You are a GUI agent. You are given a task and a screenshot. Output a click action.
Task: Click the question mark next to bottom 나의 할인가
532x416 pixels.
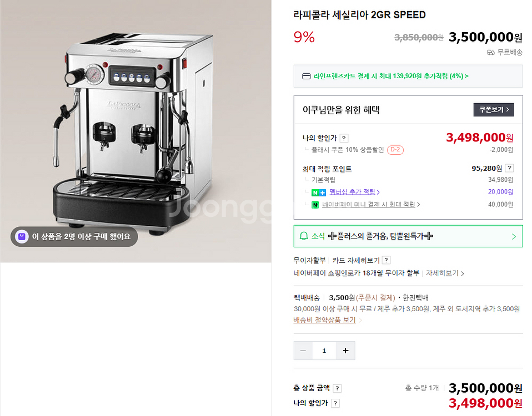pyautogui.click(x=335, y=403)
